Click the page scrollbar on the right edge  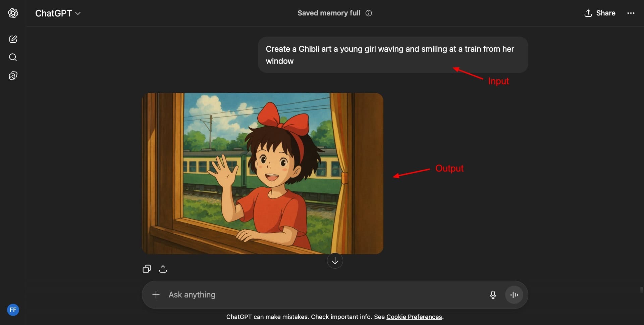pos(641,290)
